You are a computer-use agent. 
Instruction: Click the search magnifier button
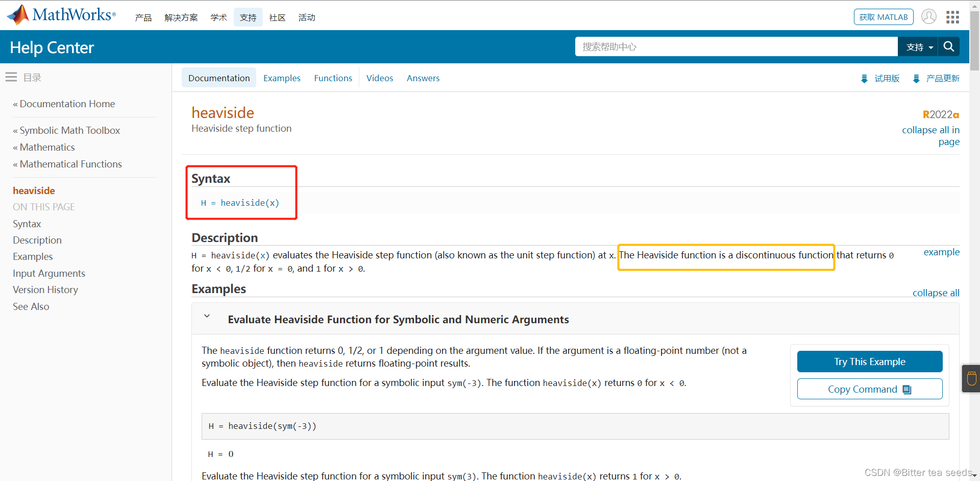949,46
